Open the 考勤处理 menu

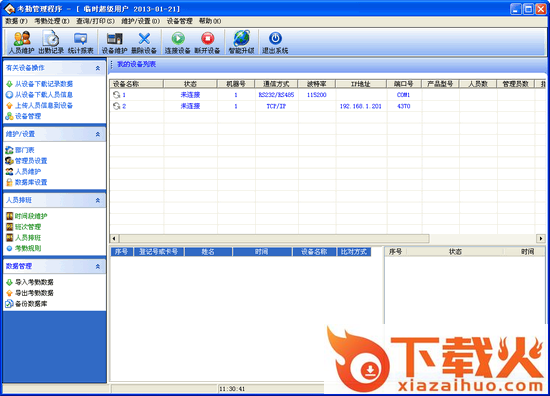(52, 21)
